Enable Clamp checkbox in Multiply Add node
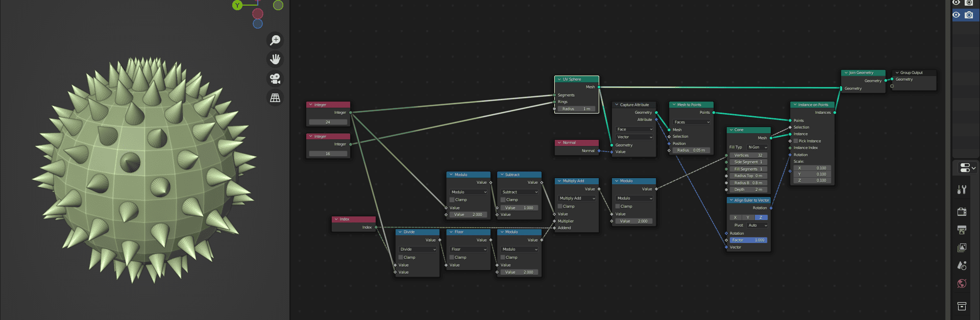Viewport: 980px width, 320px height. [x=560, y=206]
